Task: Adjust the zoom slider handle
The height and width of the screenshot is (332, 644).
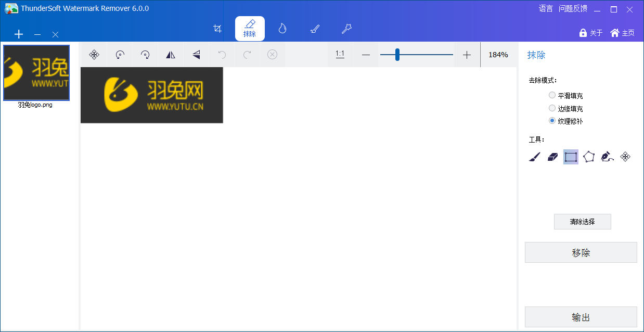Action: [397, 54]
